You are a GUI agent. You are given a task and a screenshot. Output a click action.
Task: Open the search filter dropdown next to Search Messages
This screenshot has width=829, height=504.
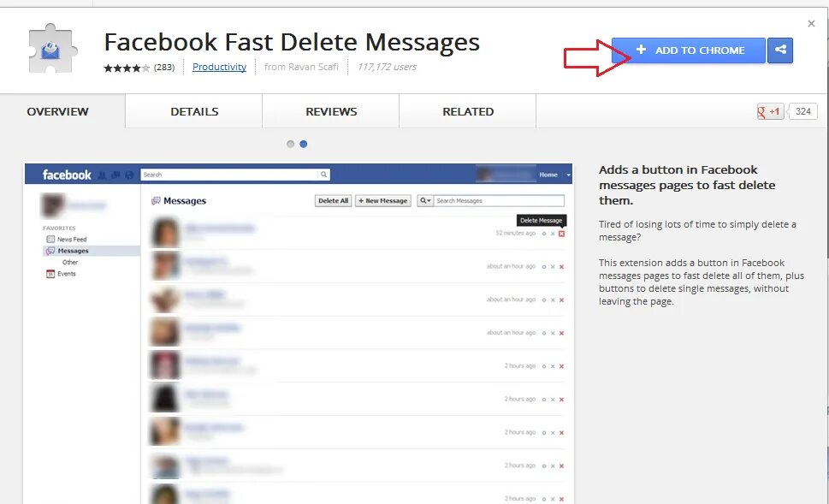(x=426, y=200)
